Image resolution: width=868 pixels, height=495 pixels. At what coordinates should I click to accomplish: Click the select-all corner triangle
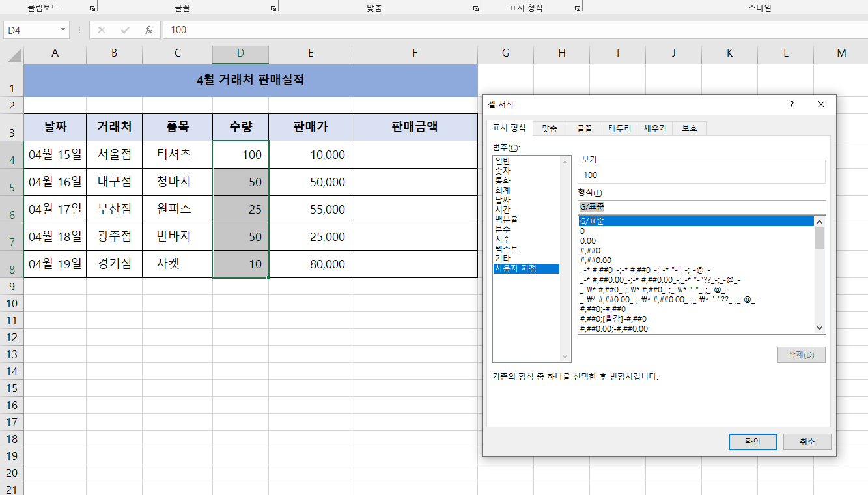(x=14, y=55)
